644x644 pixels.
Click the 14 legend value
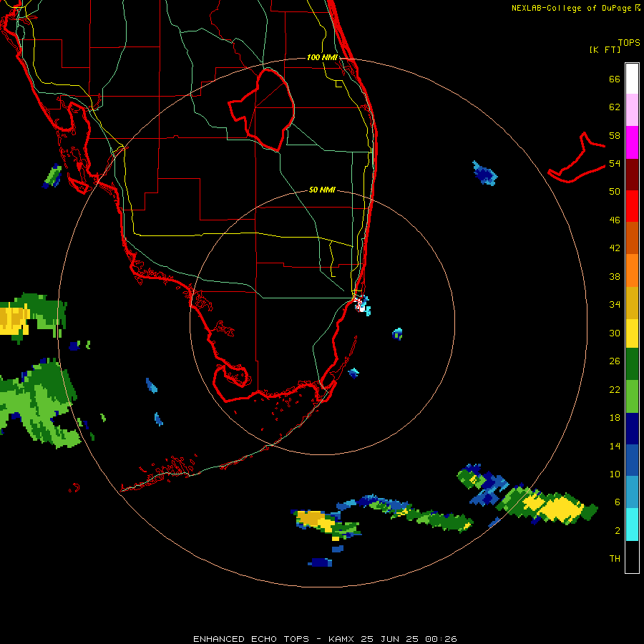coord(615,446)
